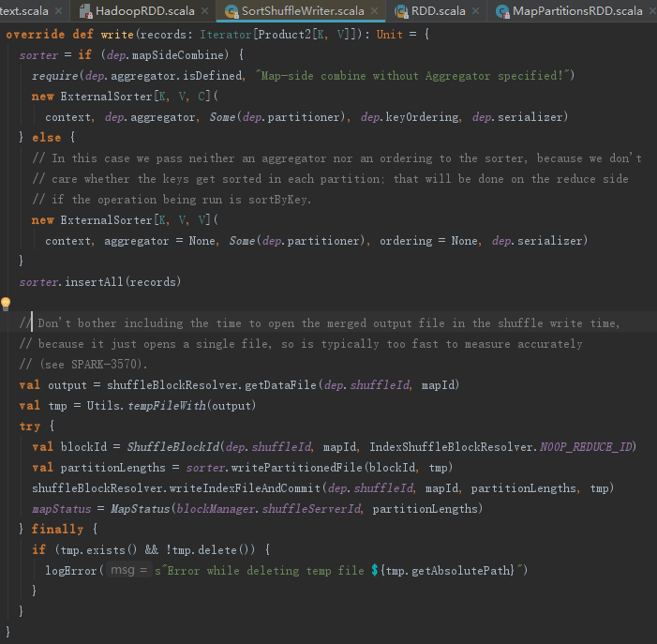
Task: Click the 'write' method name
Action: tap(117, 35)
